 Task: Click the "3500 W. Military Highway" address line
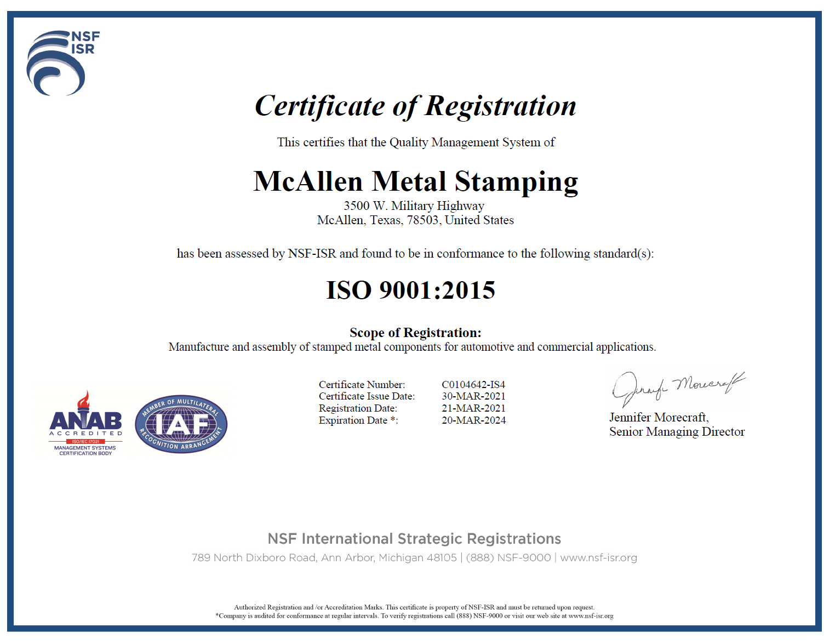414,206
